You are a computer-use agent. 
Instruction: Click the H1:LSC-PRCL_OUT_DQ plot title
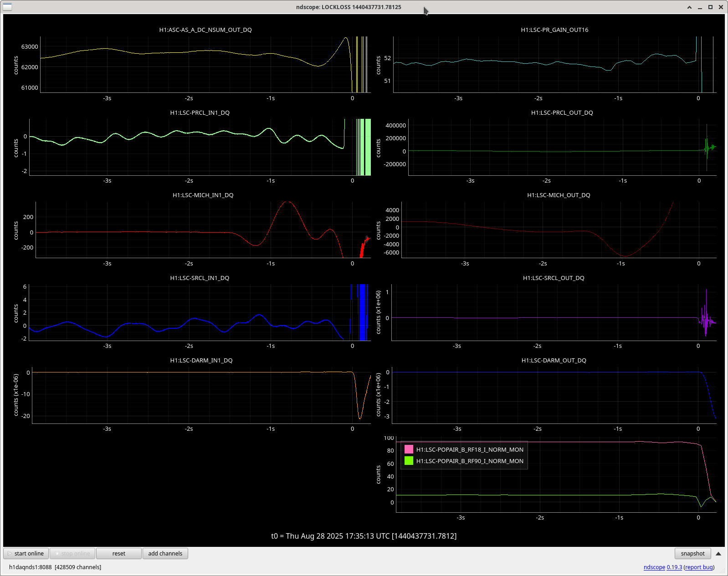[562, 112]
